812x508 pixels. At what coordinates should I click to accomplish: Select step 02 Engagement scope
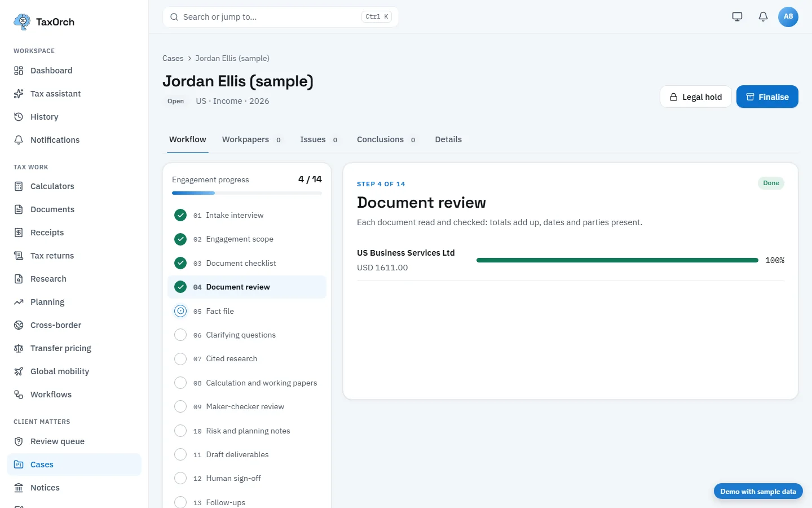(247, 239)
